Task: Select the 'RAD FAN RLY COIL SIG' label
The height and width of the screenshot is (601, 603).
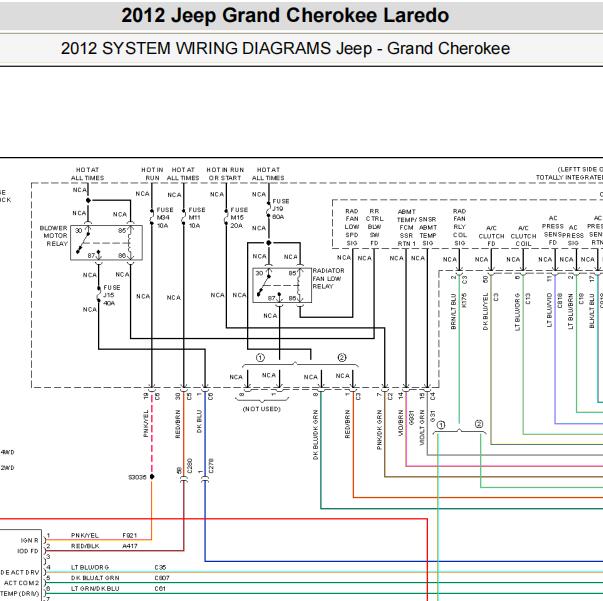Action: [460, 227]
